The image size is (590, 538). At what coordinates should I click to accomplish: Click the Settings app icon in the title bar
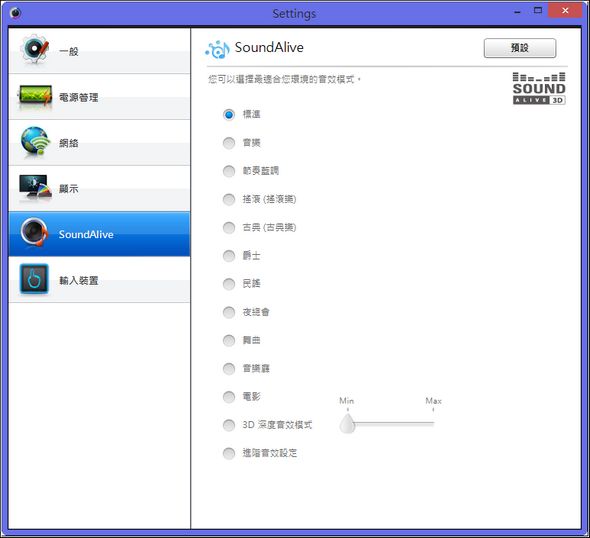click(15, 13)
